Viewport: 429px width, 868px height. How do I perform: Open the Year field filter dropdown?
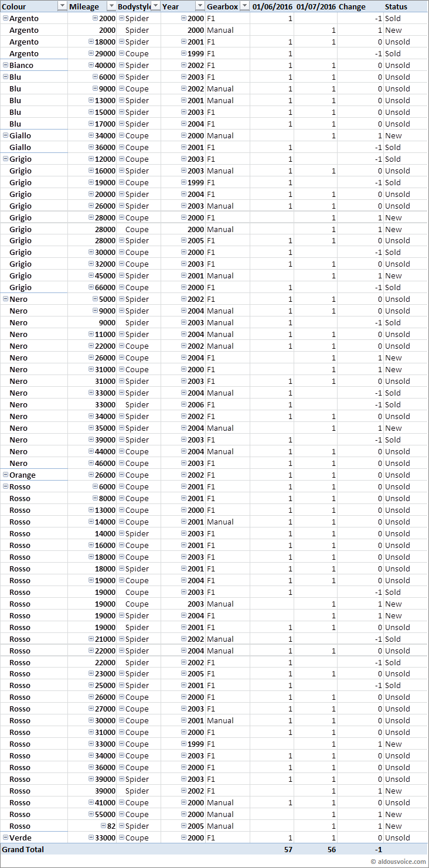pos(200,6)
